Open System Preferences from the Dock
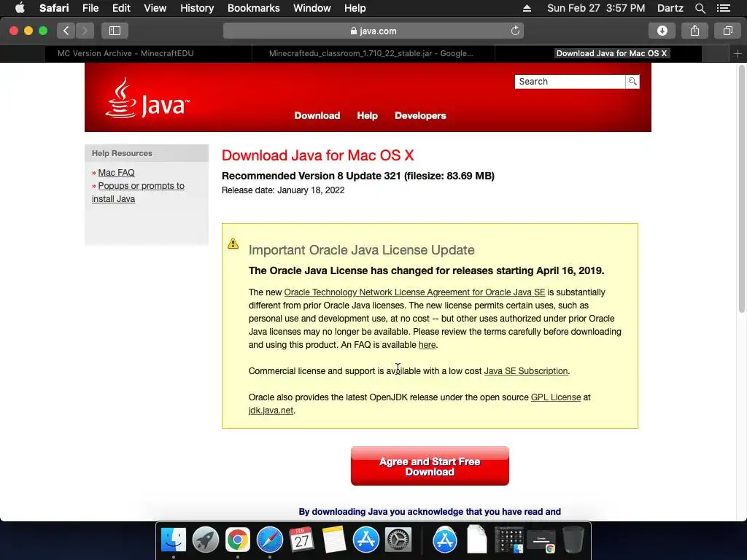 click(x=398, y=540)
